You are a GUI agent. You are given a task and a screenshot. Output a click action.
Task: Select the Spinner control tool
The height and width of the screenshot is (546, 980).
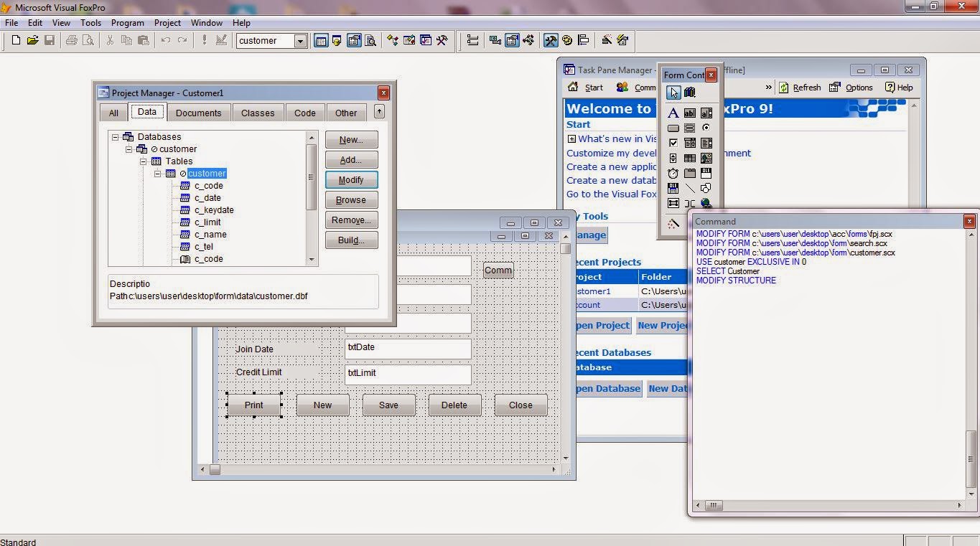click(x=673, y=159)
